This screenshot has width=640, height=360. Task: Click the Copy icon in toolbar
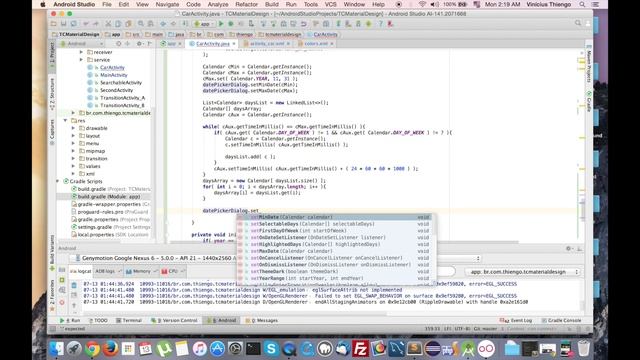click(x=118, y=24)
